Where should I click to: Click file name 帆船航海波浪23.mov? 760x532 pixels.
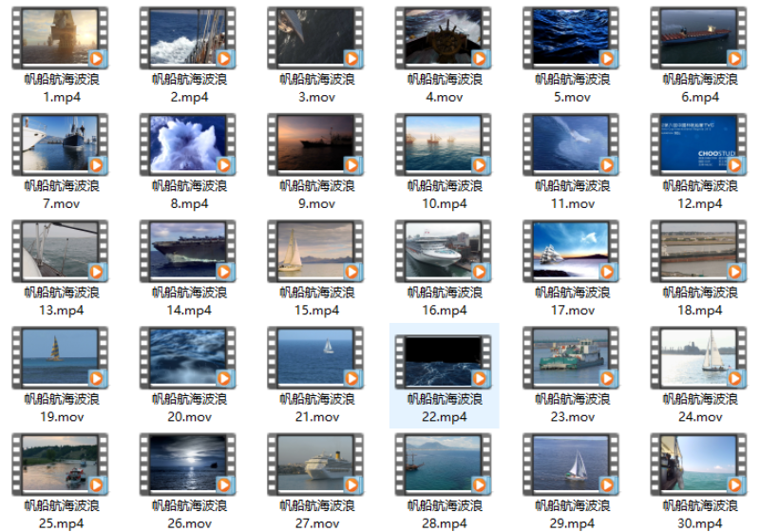pyautogui.click(x=573, y=408)
